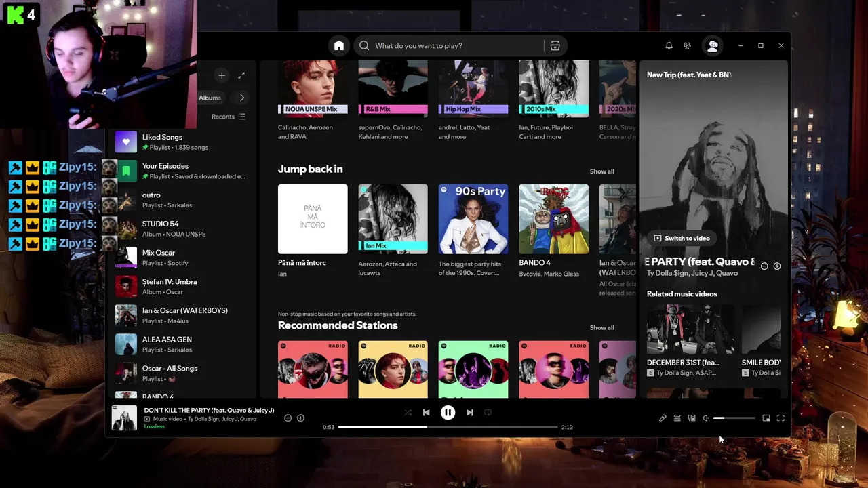Click now-playing album art in player bar
The height and width of the screenshot is (488, 868).
point(124,418)
